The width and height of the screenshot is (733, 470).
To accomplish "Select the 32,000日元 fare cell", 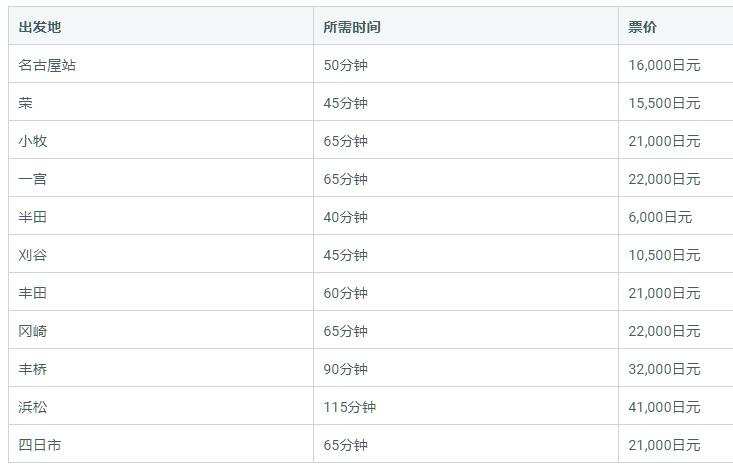I will tap(664, 369).
